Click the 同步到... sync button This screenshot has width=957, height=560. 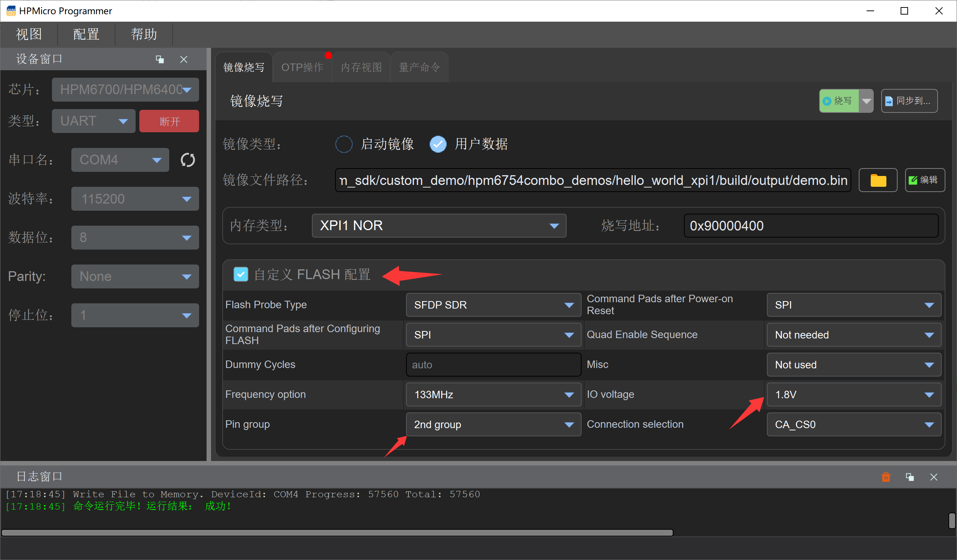pyautogui.click(x=909, y=101)
